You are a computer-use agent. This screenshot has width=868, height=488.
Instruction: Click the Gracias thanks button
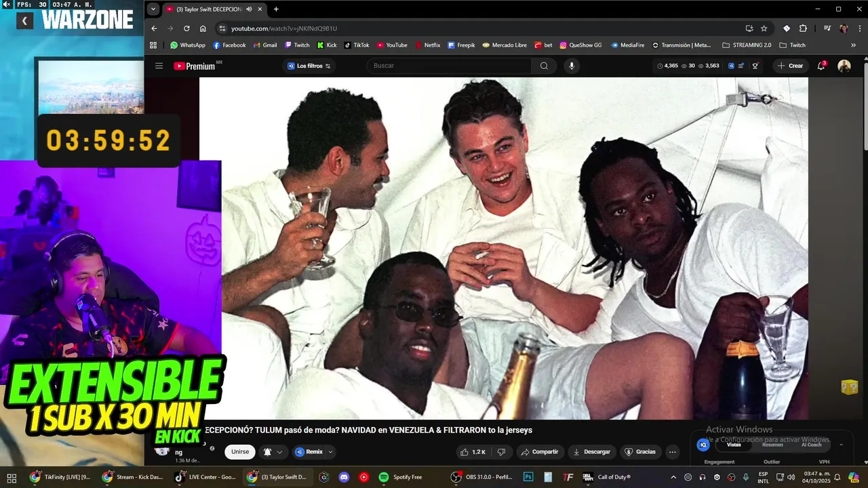pyautogui.click(x=639, y=452)
